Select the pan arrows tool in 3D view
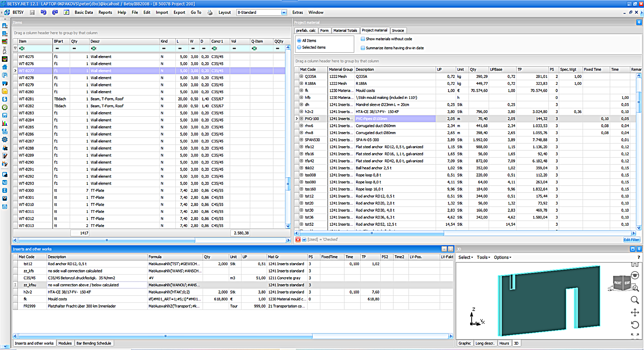Screen dimensions: 644x350 [635, 312]
